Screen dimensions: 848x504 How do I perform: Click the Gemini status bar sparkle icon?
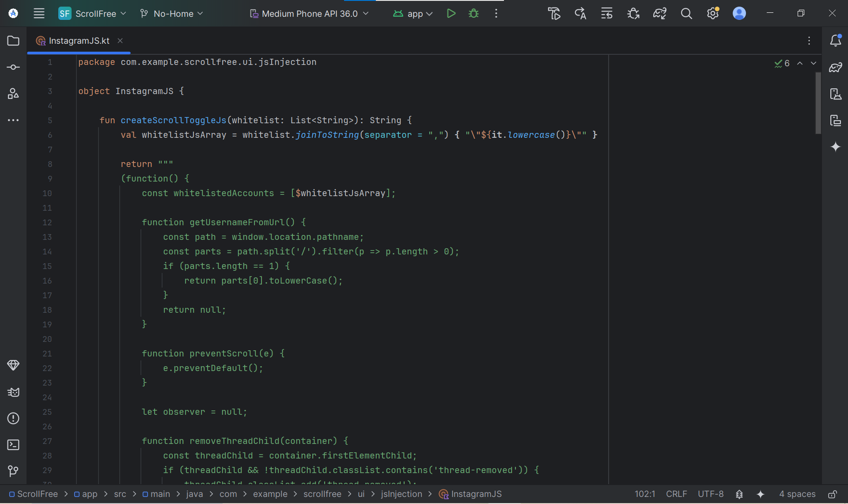click(761, 494)
